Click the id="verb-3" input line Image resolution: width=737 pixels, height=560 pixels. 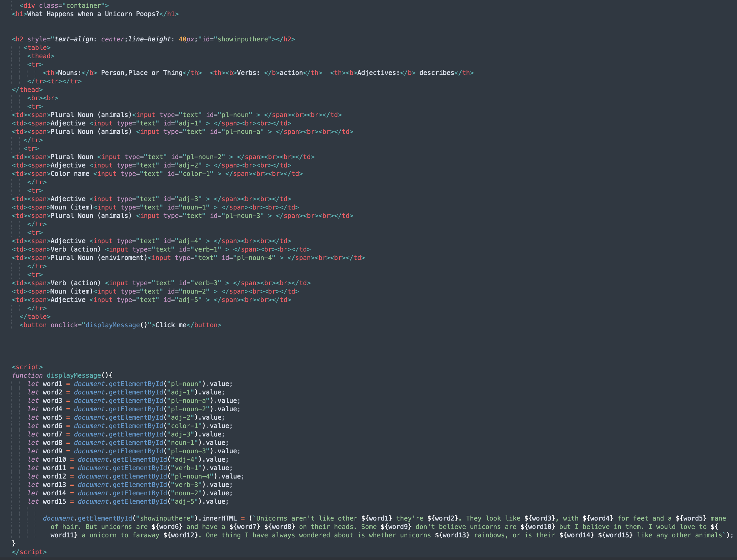[x=161, y=283]
